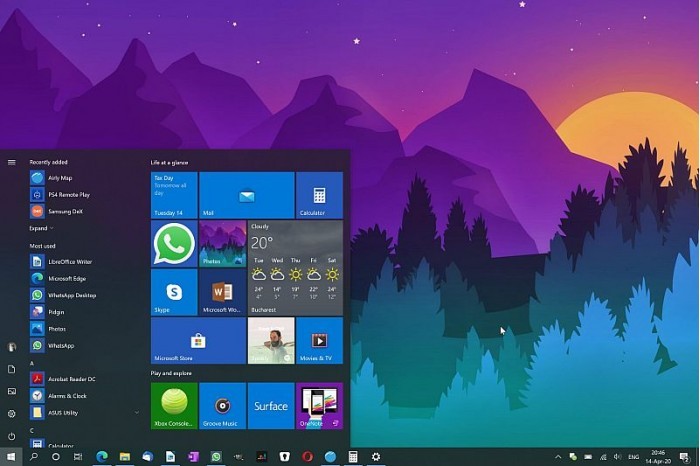
Task: Click the Power button in Start
Action: coord(11,436)
